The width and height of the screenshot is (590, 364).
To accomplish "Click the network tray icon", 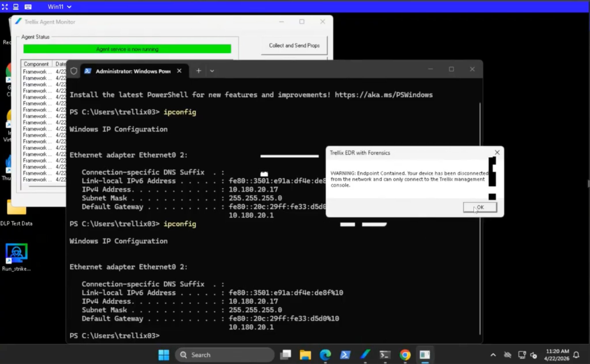I will 522,355.
